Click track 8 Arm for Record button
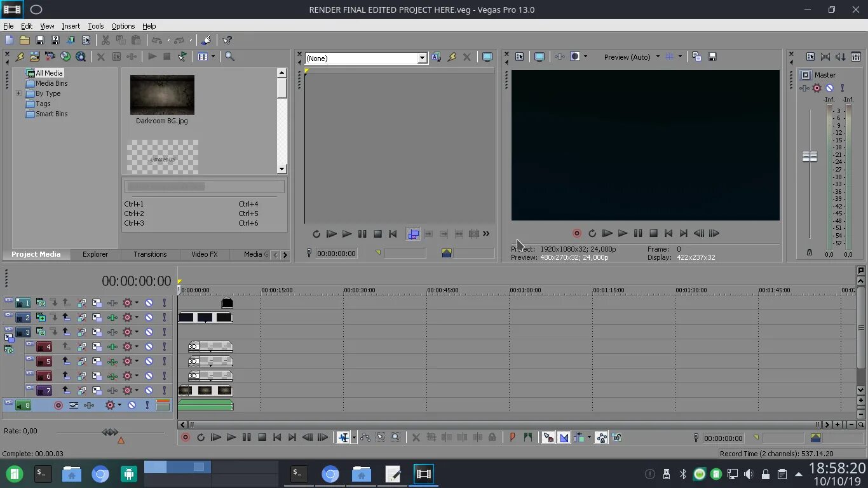Screen dimensions: 868x488 point(58,405)
